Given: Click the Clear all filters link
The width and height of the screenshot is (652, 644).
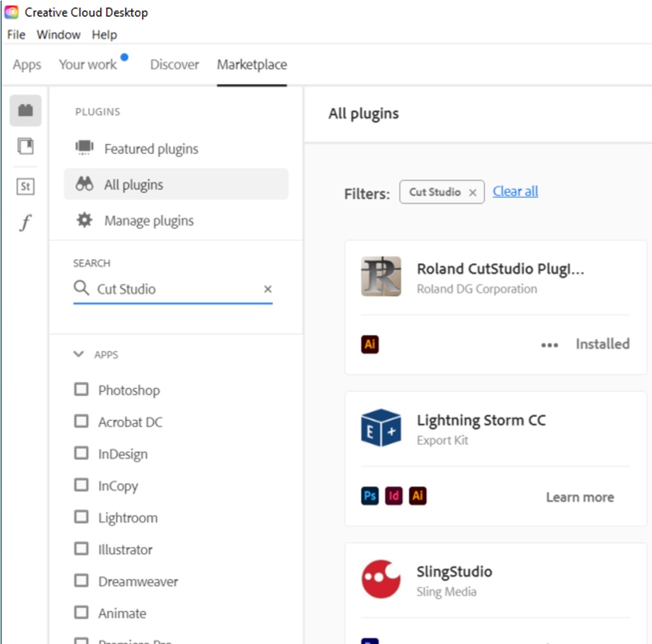Looking at the screenshot, I should (x=515, y=192).
